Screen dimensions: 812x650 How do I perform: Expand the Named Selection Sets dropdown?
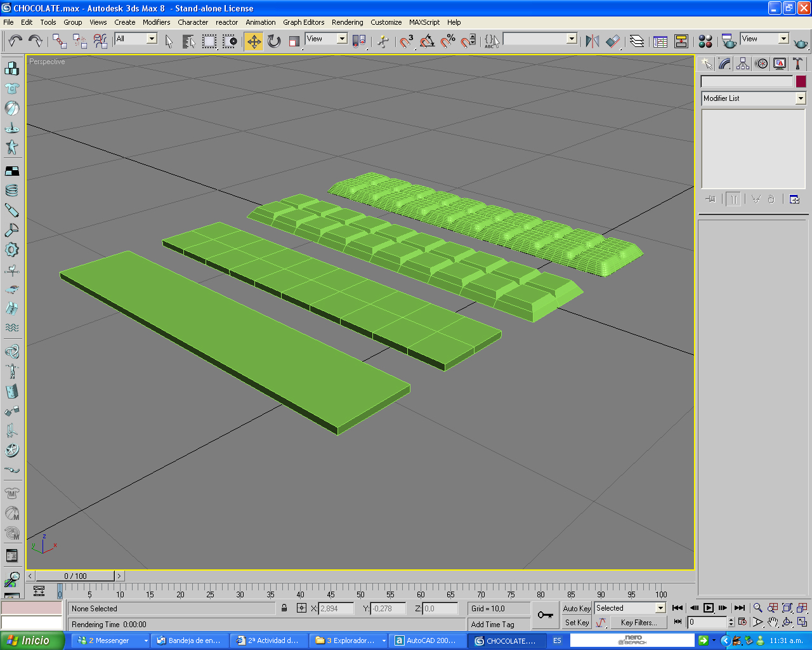[x=540, y=39]
